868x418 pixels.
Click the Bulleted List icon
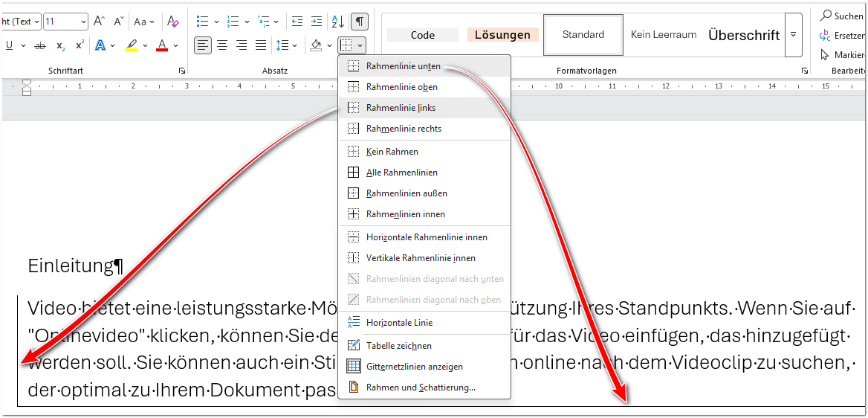click(202, 22)
